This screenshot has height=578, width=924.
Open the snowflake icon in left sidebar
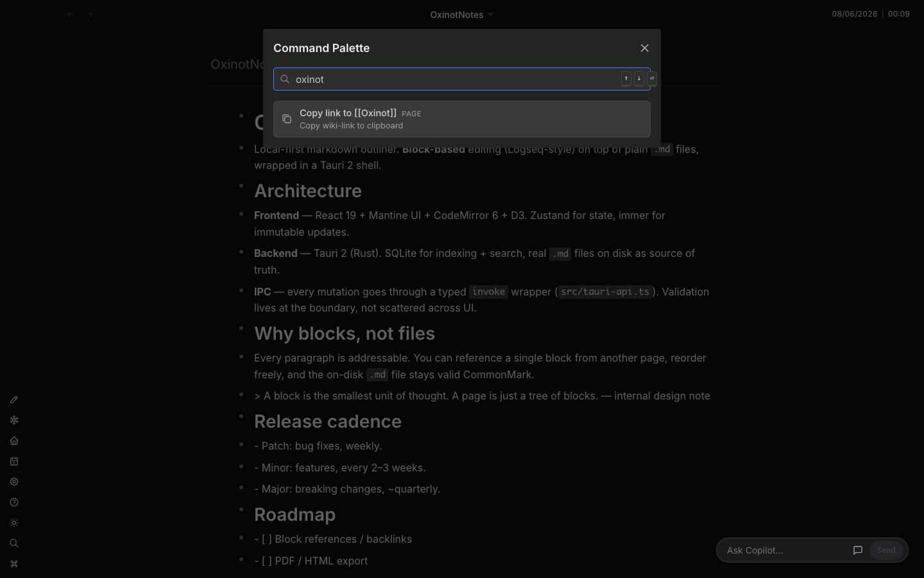pyautogui.click(x=14, y=420)
